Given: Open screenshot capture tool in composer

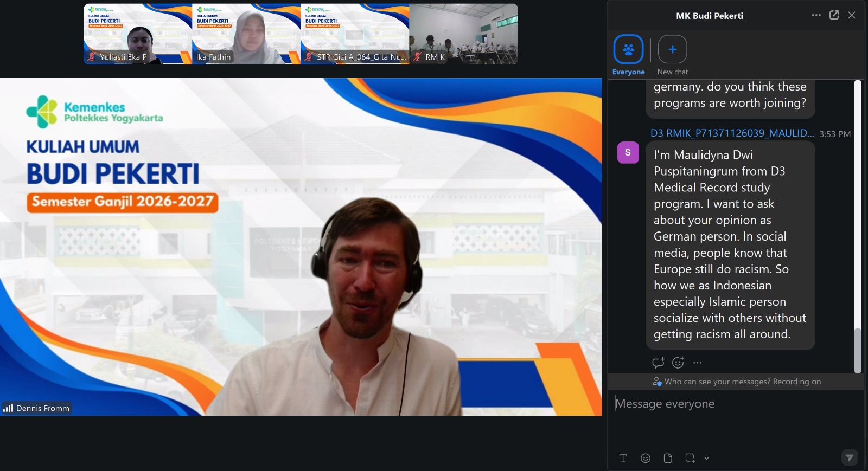Looking at the screenshot, I should [x=690, y=458].
